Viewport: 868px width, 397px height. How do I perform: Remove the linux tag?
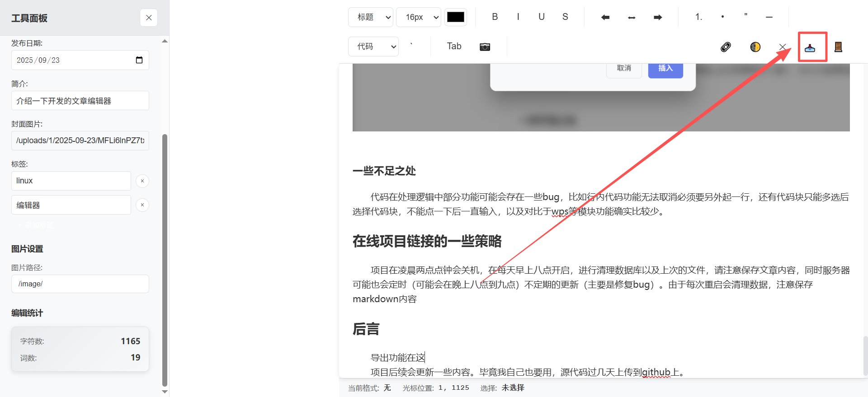click(142, 181)
